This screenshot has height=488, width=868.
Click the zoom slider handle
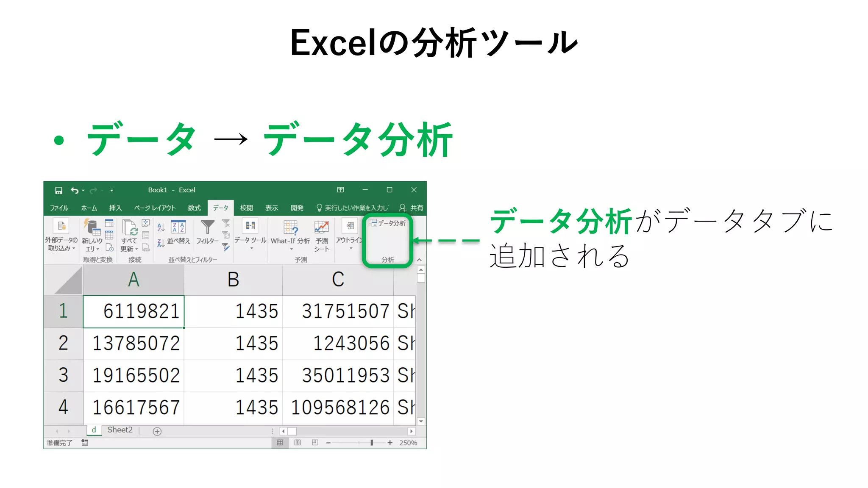(372, 443)
